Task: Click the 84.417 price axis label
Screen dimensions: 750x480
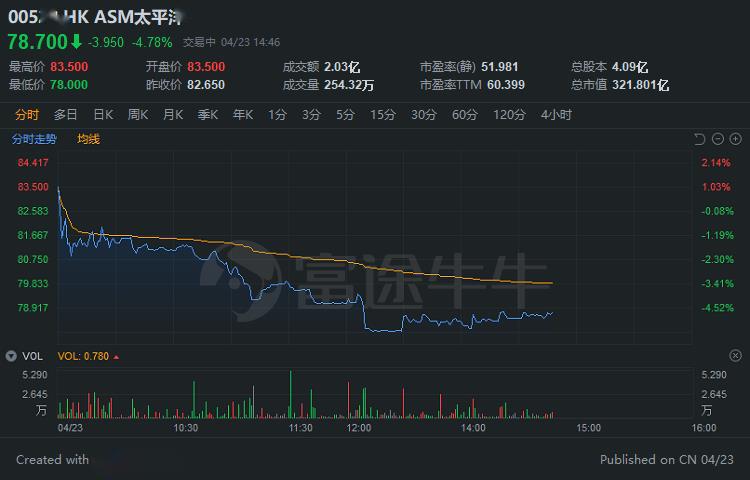Action: pyautogui.click(x=33, y=163)
